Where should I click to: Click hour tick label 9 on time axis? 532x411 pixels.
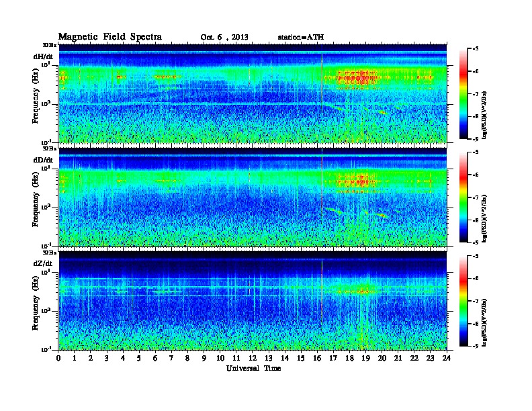pos(204,358)
